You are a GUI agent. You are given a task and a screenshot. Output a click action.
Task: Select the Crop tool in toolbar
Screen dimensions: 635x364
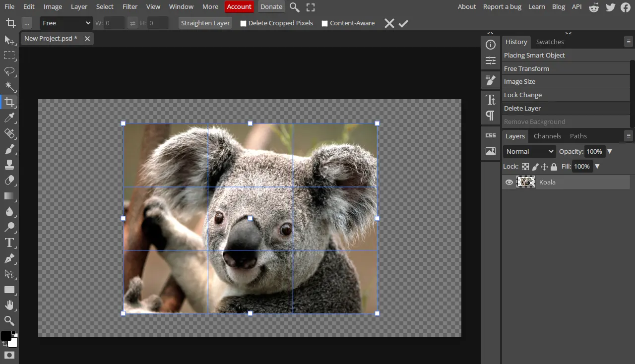(x=9, y=102)
